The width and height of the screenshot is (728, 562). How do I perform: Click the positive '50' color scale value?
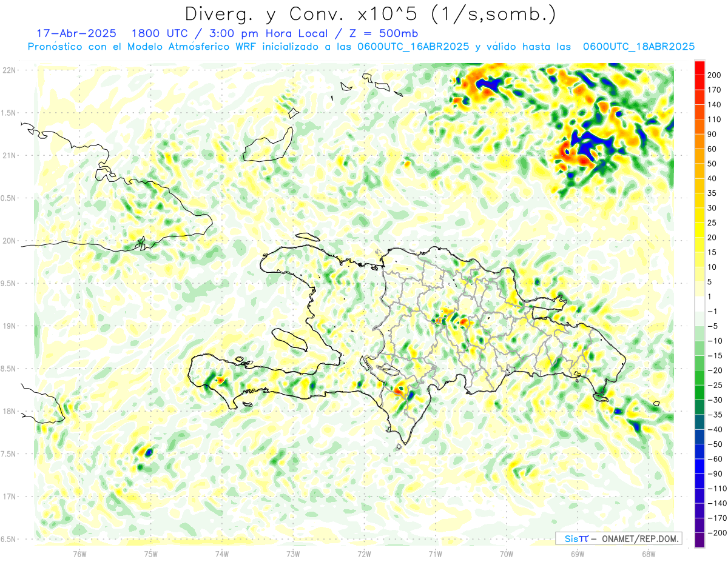712,163
